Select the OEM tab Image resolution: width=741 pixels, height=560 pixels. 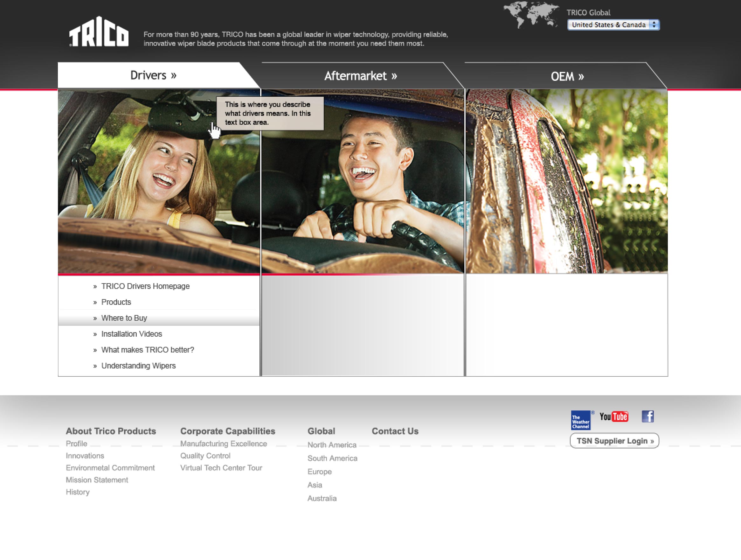567,77
